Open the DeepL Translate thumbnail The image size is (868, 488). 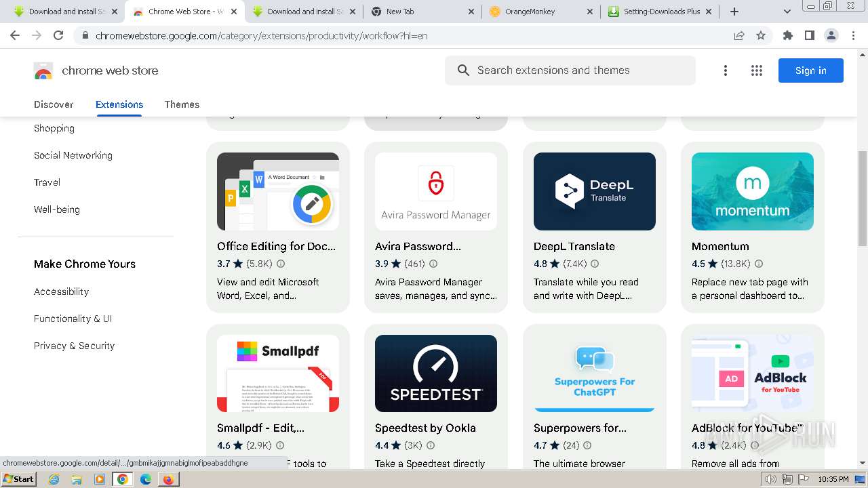point(595,191)
